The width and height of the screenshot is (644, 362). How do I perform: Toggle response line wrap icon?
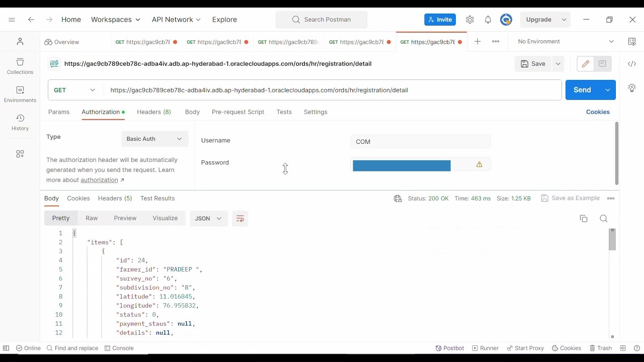tap(240, 219)
